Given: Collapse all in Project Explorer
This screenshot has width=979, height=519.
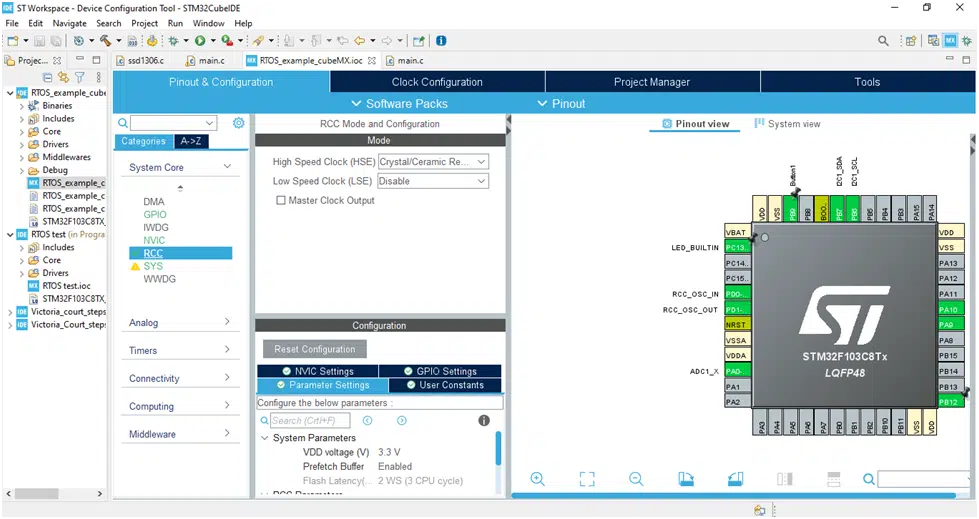Looking at the screenshot, I should tap(47, 77).
